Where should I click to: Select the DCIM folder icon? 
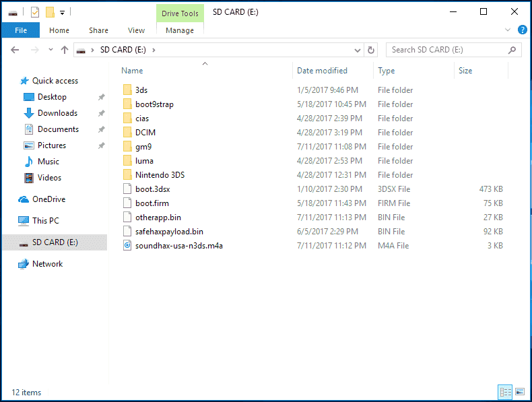[x=127, y=132]
